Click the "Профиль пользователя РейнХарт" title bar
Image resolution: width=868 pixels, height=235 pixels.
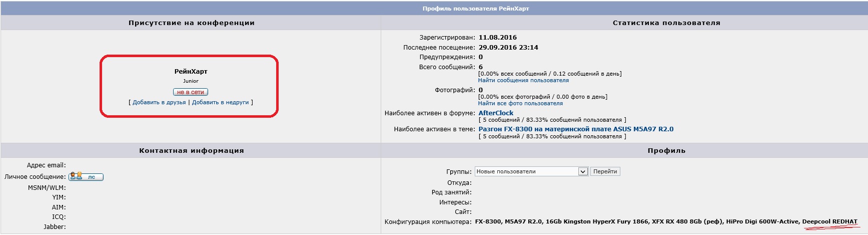point(475,9)
